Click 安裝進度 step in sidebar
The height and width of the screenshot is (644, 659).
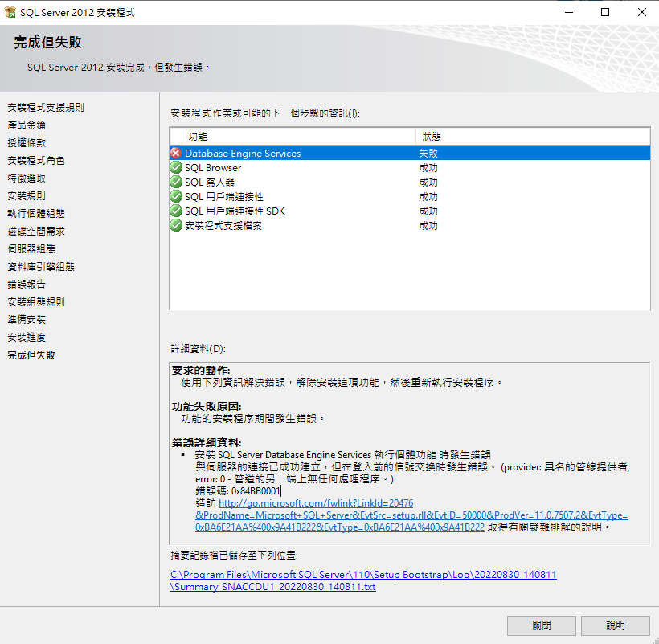click(27, 337)
